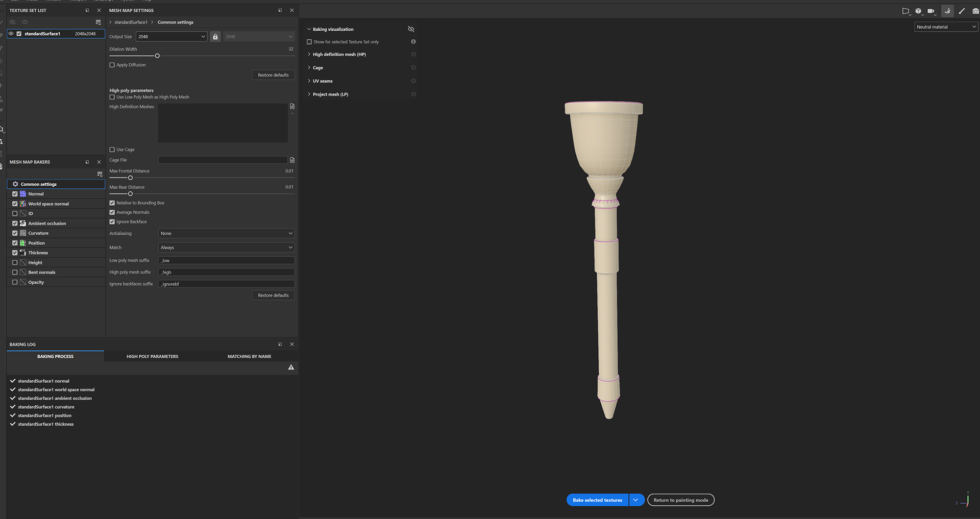Expand the Cage section

click(309, 67)
